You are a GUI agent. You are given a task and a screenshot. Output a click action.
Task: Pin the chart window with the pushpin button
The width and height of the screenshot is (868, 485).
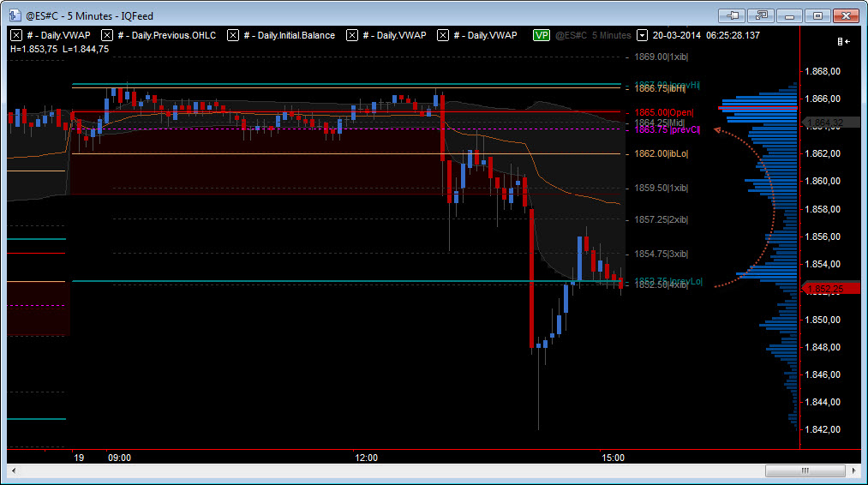coord(732,15)
